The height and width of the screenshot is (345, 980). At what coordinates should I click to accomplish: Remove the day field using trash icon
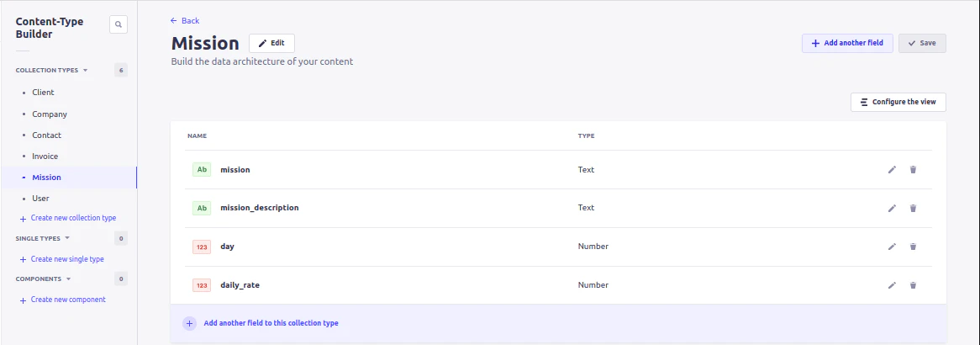click(914, 247)
